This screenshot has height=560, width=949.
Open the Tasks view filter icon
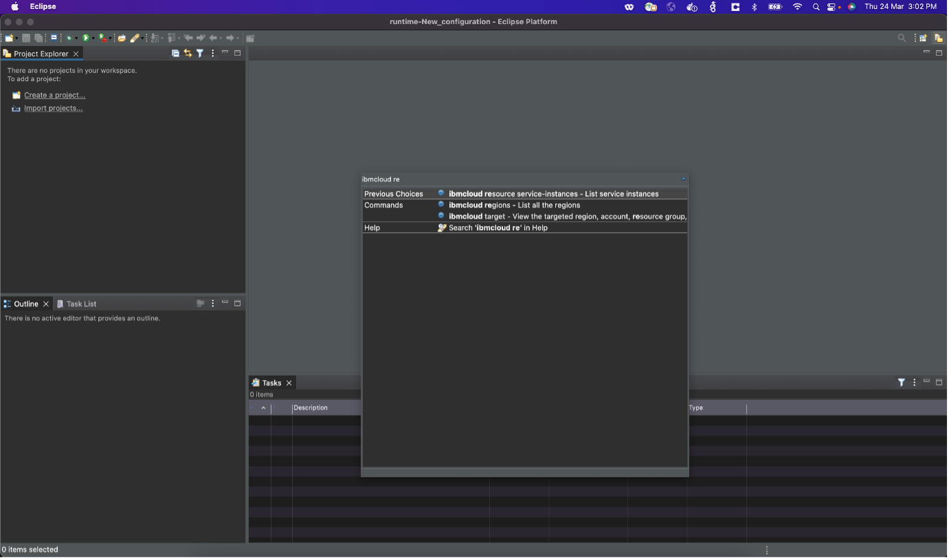tap(902, 382)
